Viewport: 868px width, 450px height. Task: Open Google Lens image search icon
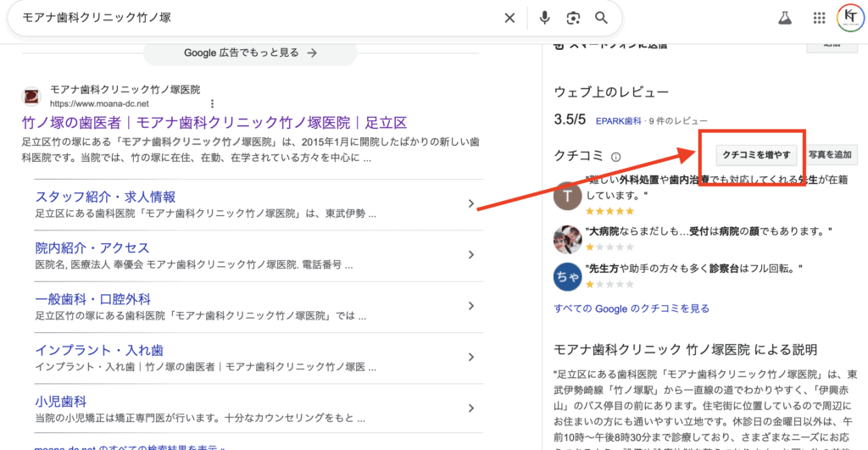[574, 18]
